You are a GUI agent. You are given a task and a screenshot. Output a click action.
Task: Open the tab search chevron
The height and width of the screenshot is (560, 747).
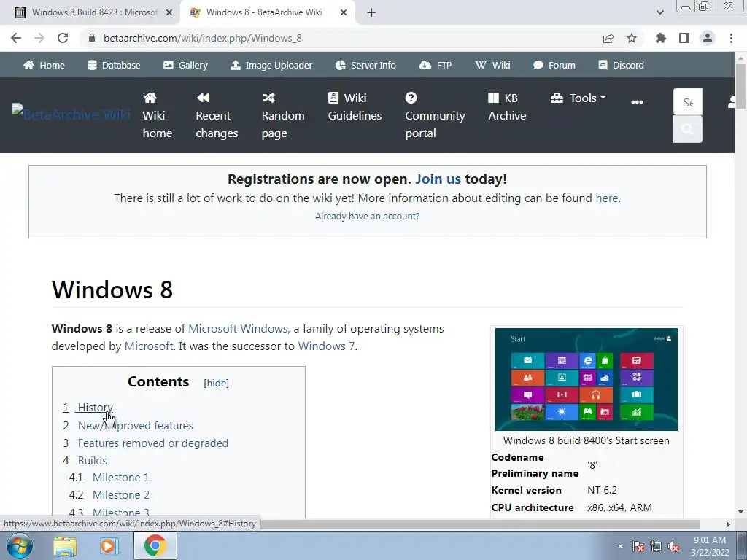coord(659,12)
